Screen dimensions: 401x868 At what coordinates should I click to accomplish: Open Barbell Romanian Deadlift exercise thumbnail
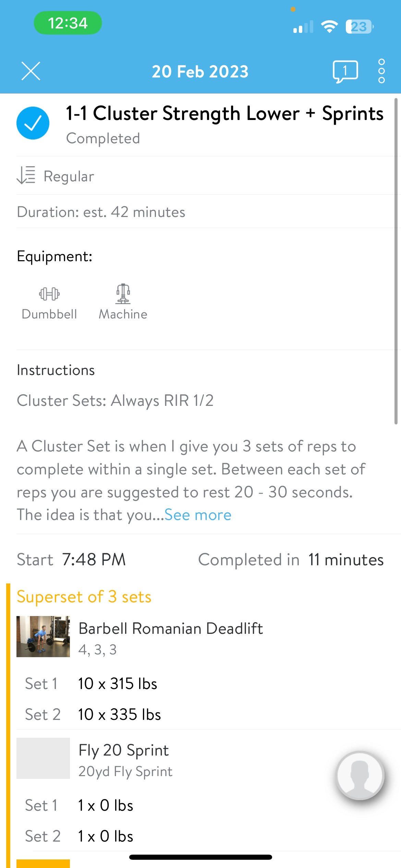click(43, 637)
